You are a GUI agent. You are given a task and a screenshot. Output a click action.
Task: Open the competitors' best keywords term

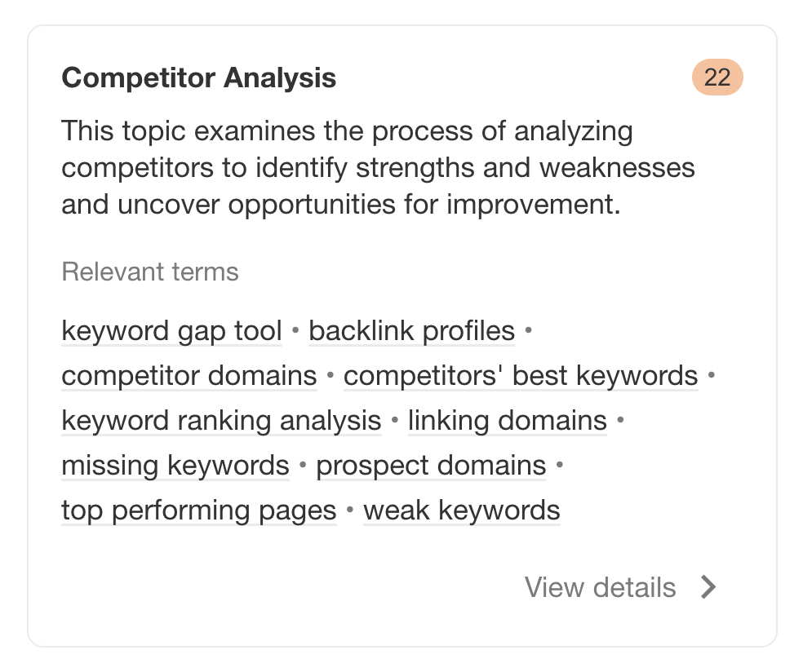click(520, 375)
